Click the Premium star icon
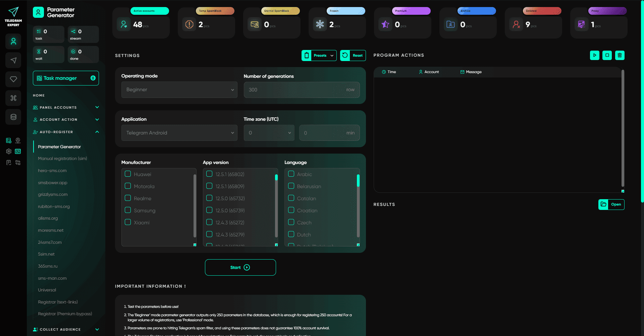The width and height of the screenshot is (644, 336). (x=385, y=24)
